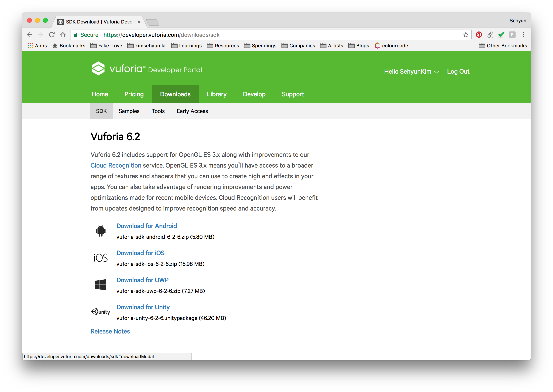Viewport: 553px width, 392px height.
Task: View site security info via the lock icon
Action: pos(76,35)
